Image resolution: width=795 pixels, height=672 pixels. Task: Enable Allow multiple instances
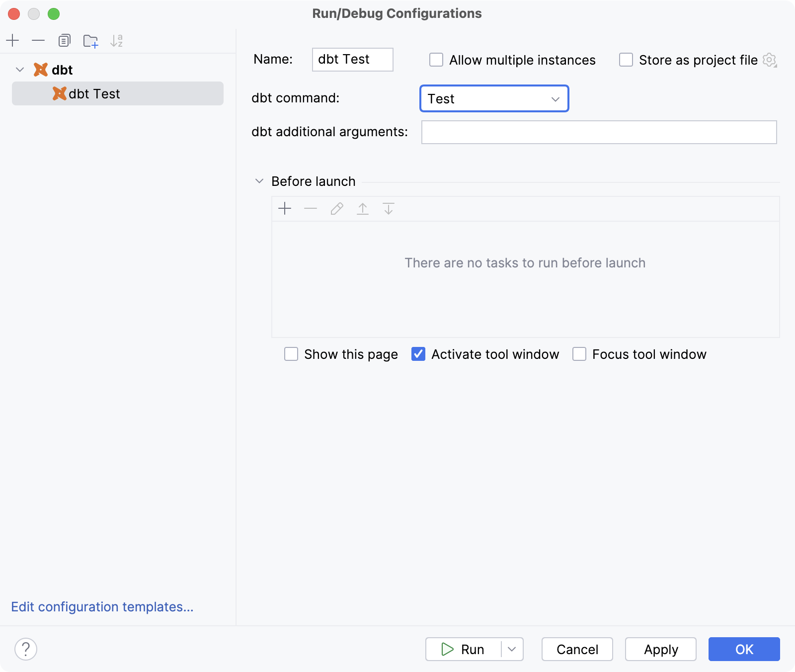pyautogui.click(x=436, y=60)
